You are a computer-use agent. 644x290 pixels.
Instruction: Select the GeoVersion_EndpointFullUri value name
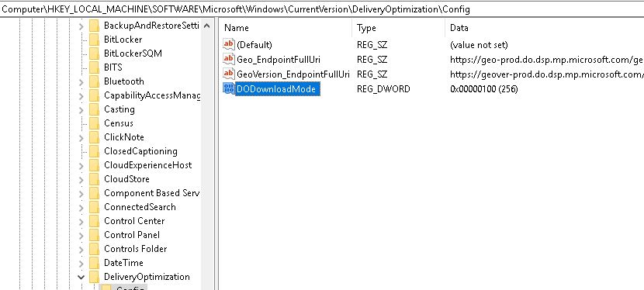coord(293,74)
